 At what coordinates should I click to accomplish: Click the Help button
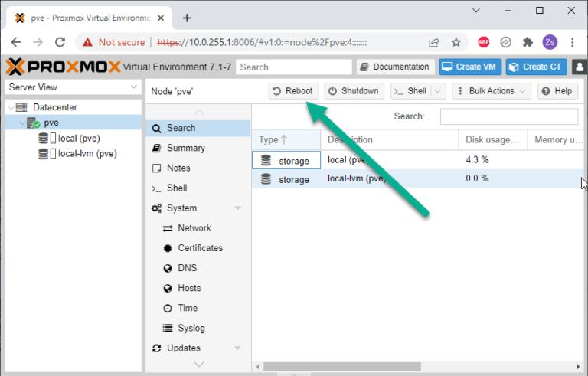coord(557,91)
